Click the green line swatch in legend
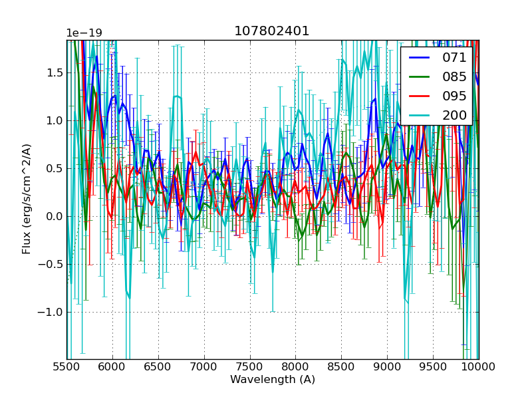The width and height of the screenshot is (532, 399). pos(420,77)
